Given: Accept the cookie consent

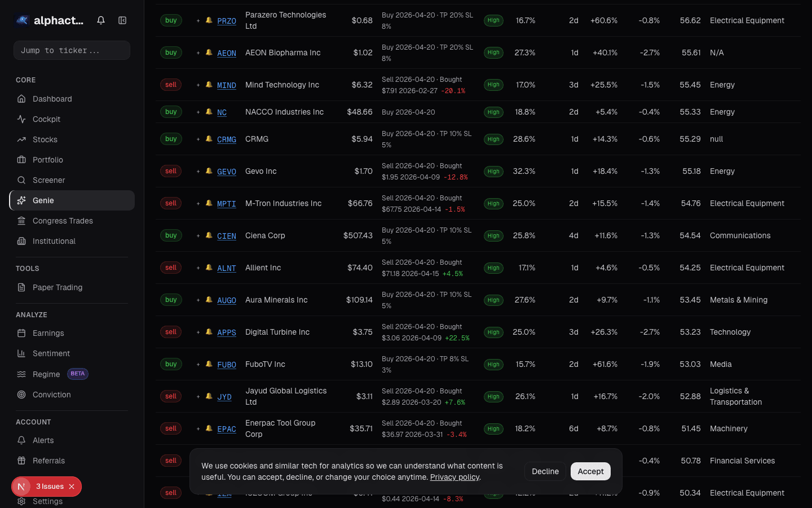Looking at the screenshot, I should (590, 471).
